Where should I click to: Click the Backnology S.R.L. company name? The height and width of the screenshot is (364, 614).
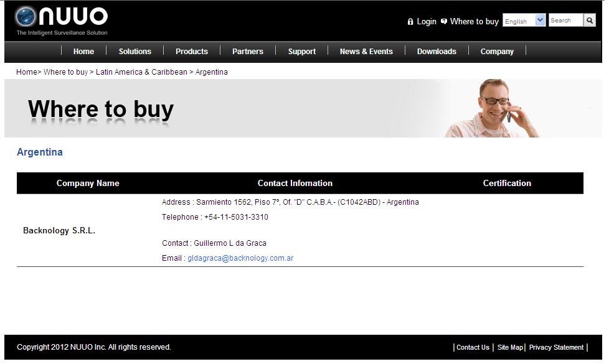[x=59, y=230]
